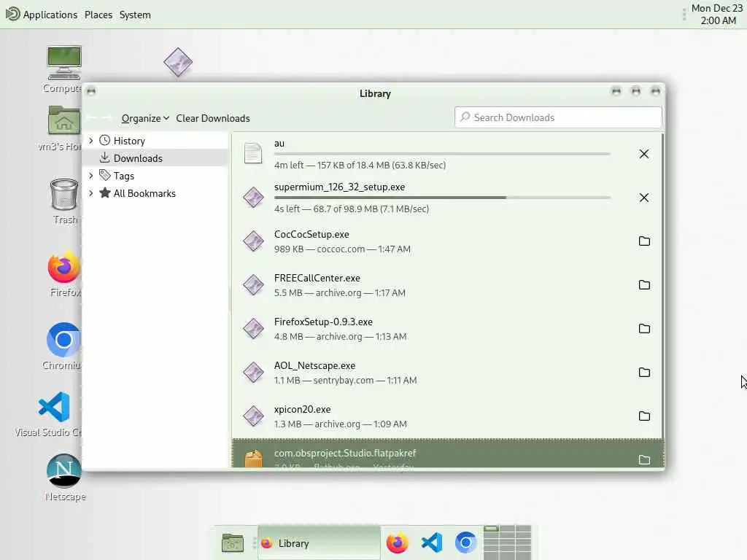The width and height of the screenshot is (747, 560).
Task: Expand the History tree item
Action: (91, 141)
